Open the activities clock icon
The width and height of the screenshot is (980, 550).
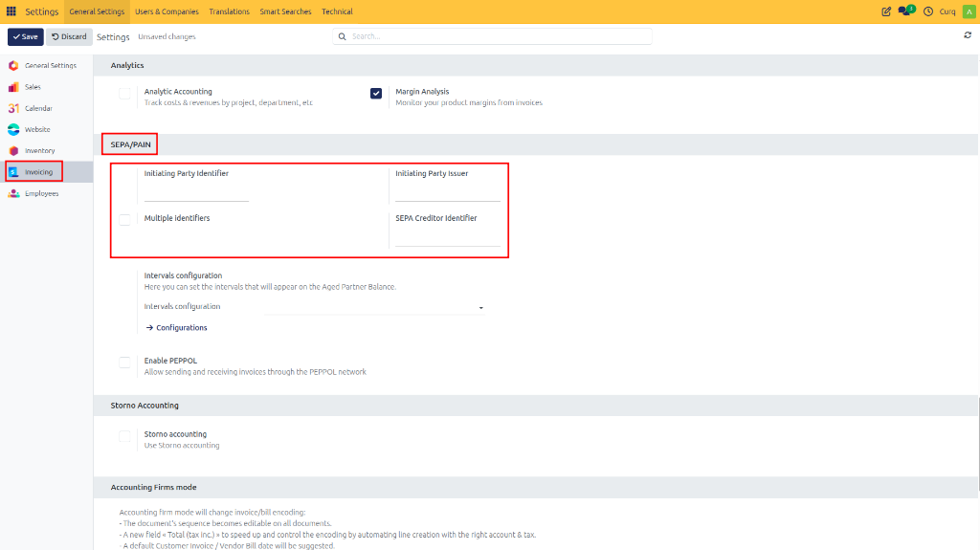coord(928,11)
